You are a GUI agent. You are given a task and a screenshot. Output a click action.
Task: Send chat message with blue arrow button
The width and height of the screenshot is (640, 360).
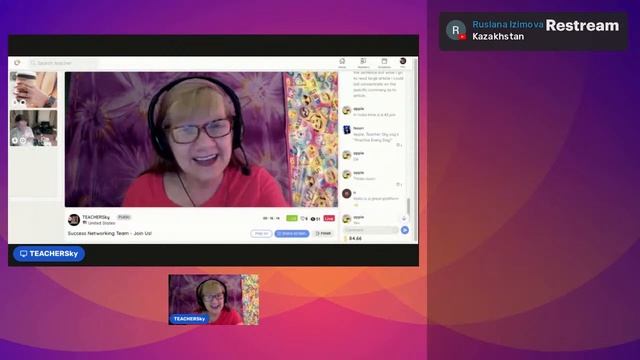(x=404, y=230)
